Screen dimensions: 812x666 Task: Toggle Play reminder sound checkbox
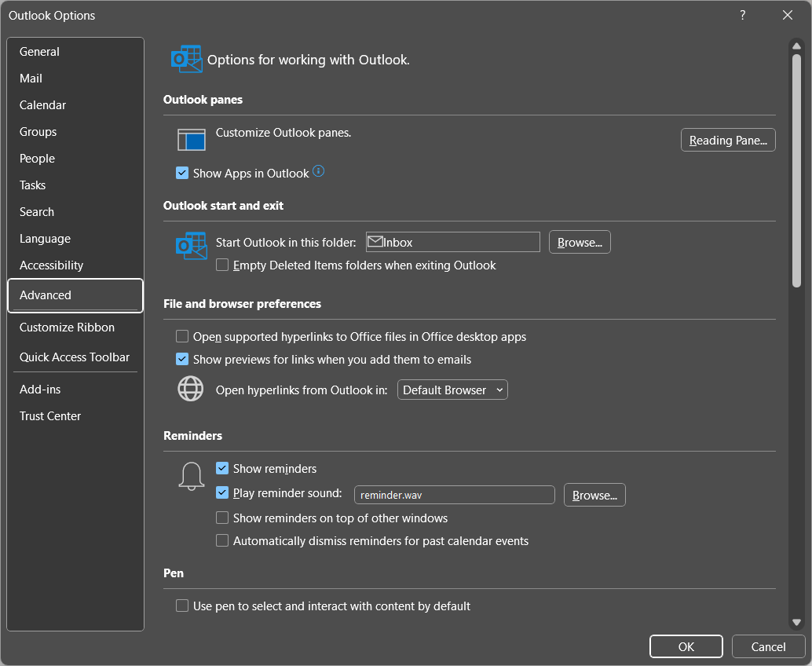pyautogui.click(x=222, y=492)
